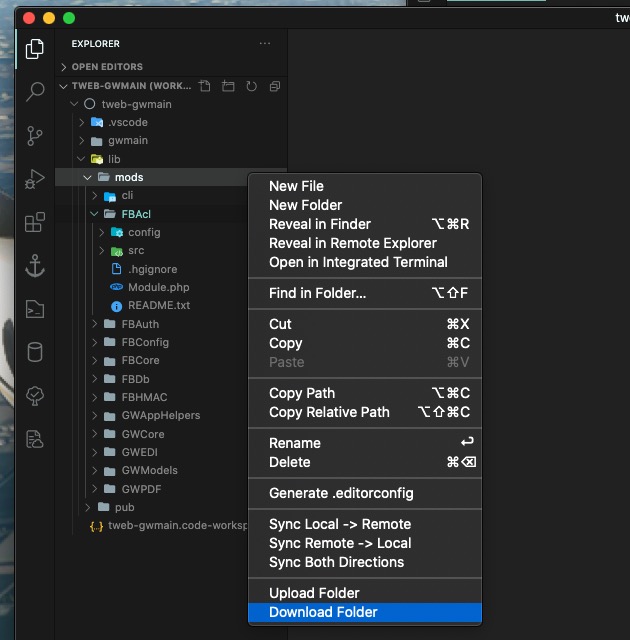Collapse the tweb-gwmain root folder chevron

click(x=74, y=104)
